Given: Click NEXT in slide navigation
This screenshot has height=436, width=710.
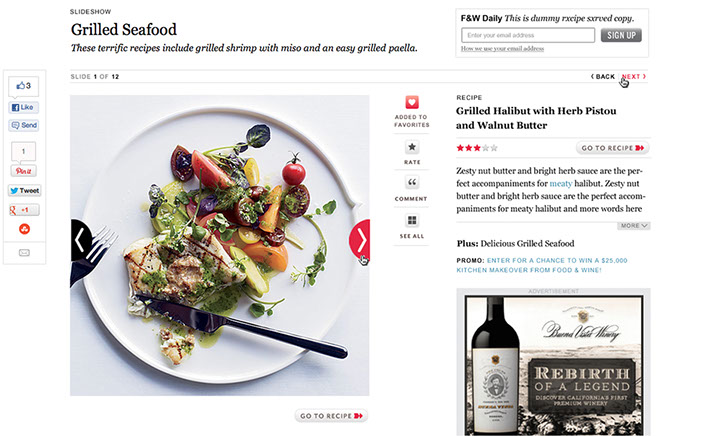Looking at the screenshot, I should click(x=634, y=77).
